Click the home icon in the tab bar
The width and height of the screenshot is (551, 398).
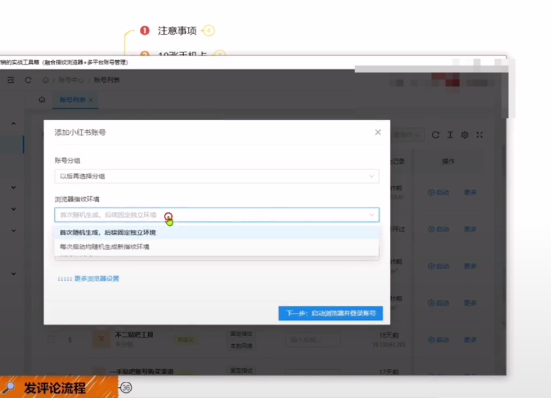42,100
